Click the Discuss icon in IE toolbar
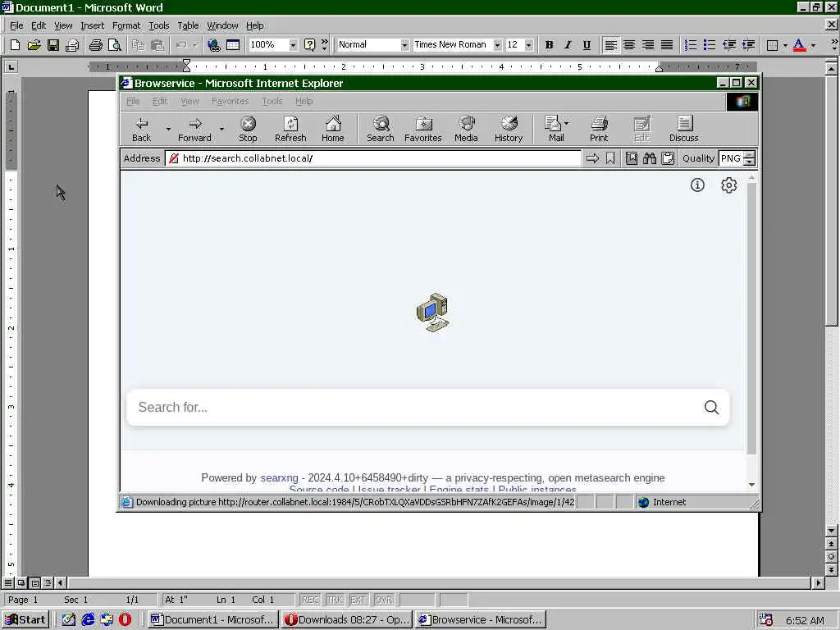The image size is (840, 630). [x=684, y=130]
